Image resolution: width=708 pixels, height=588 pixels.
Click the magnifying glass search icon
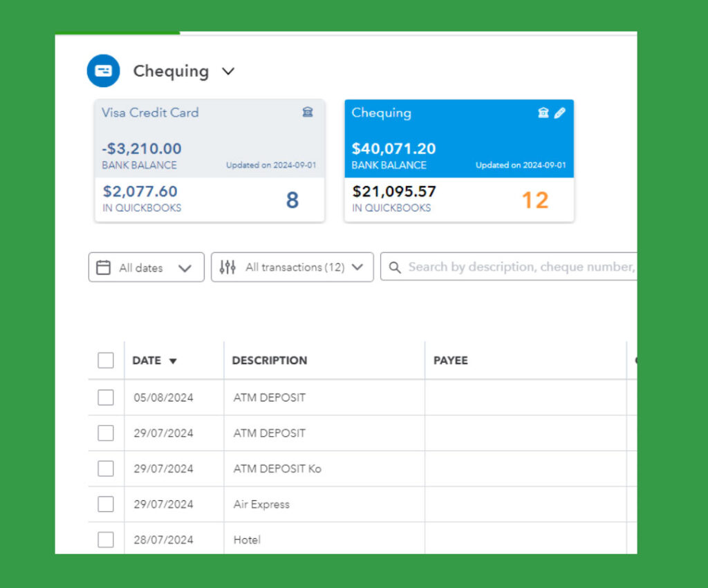pyautogui.click(x=395, y=267)
